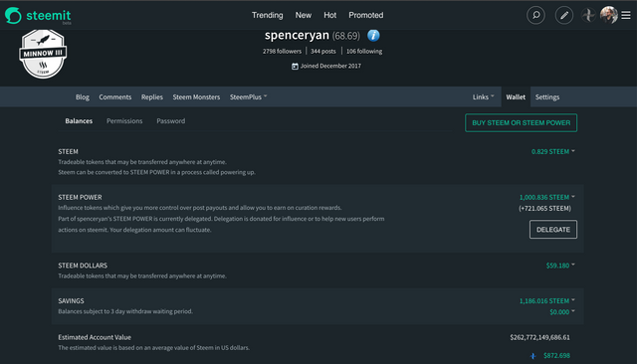This screenshot has height=364, width=637.
Task: Click the pencil compose post icon
Action: click(x=564, y=16)
